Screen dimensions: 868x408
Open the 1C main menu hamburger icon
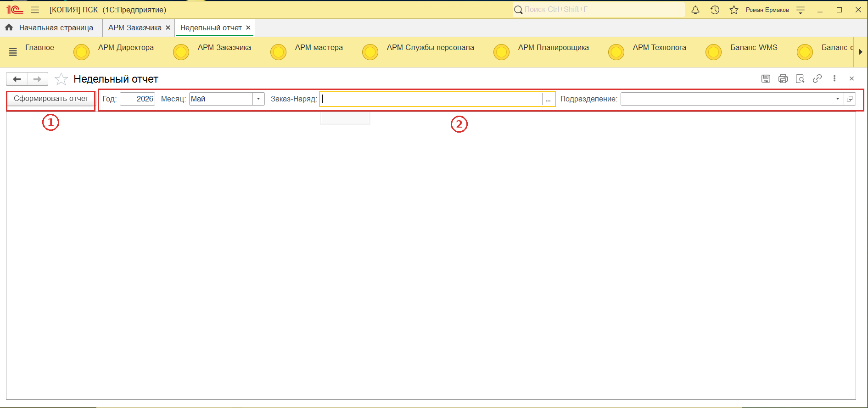coord(35,10)
